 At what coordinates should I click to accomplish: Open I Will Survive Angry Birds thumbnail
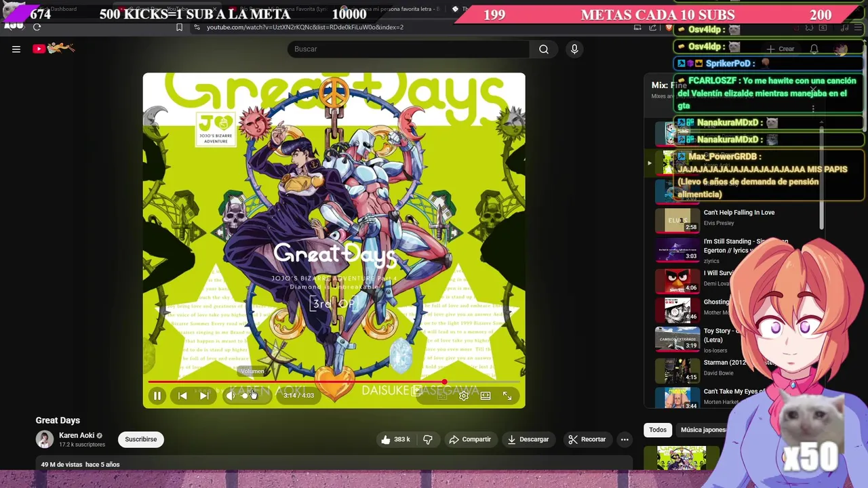tap(677, 280)
